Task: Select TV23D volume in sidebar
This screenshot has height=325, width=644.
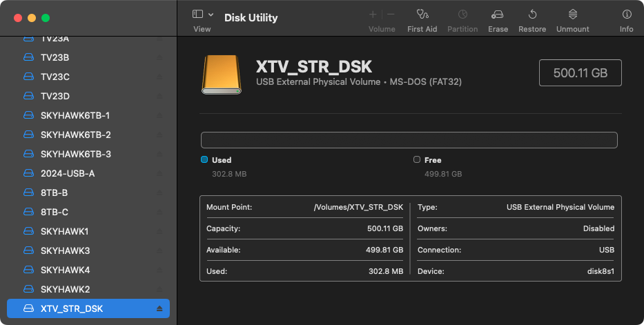Action: point(88,96)
